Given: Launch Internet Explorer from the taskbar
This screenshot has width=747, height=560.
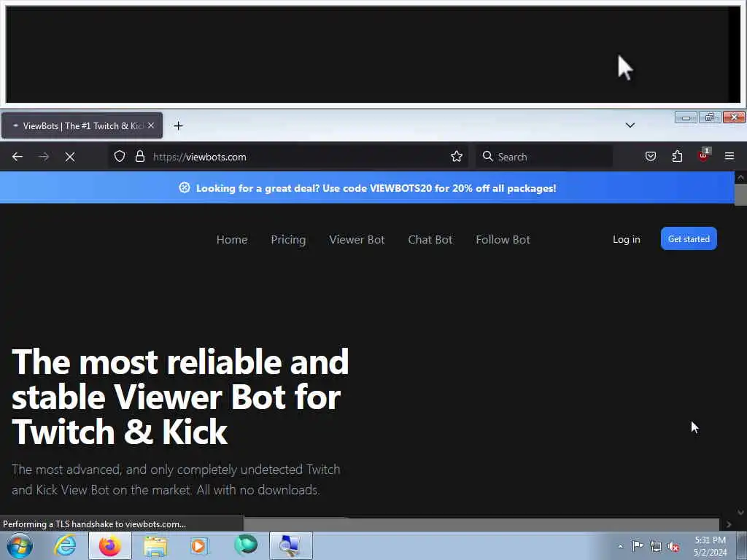Looking at the screenshot, I should pyautogui.click(x=65, y=545).
